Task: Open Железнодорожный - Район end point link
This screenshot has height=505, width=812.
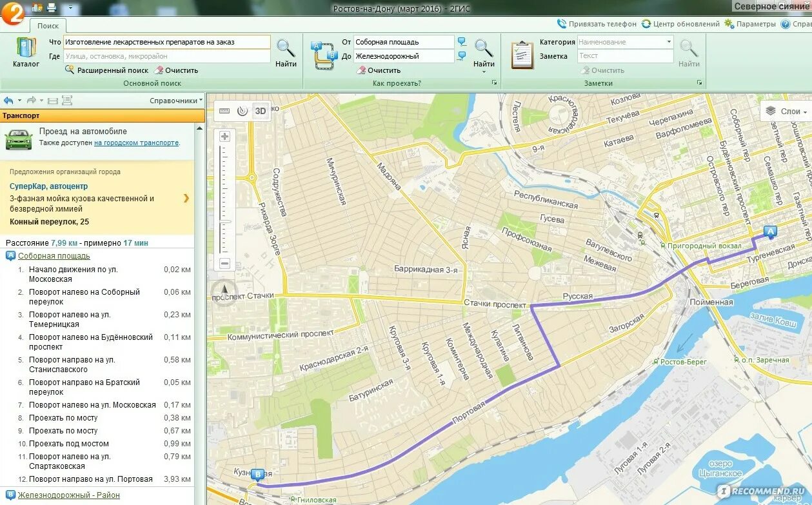Action: tap(68, 495)
